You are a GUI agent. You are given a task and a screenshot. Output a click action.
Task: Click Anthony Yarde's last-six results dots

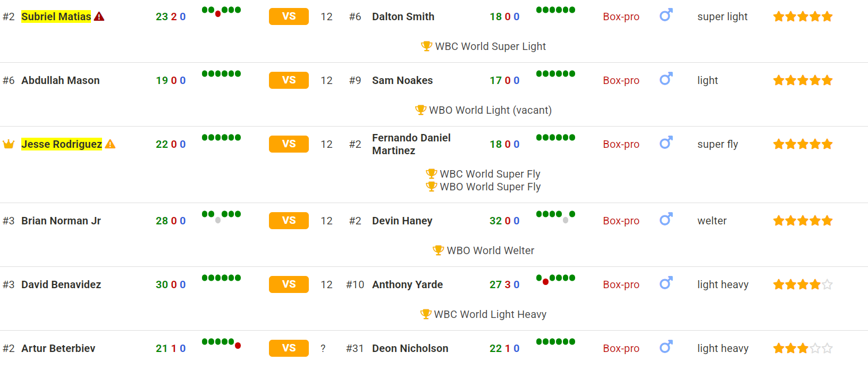click(555, 279)
